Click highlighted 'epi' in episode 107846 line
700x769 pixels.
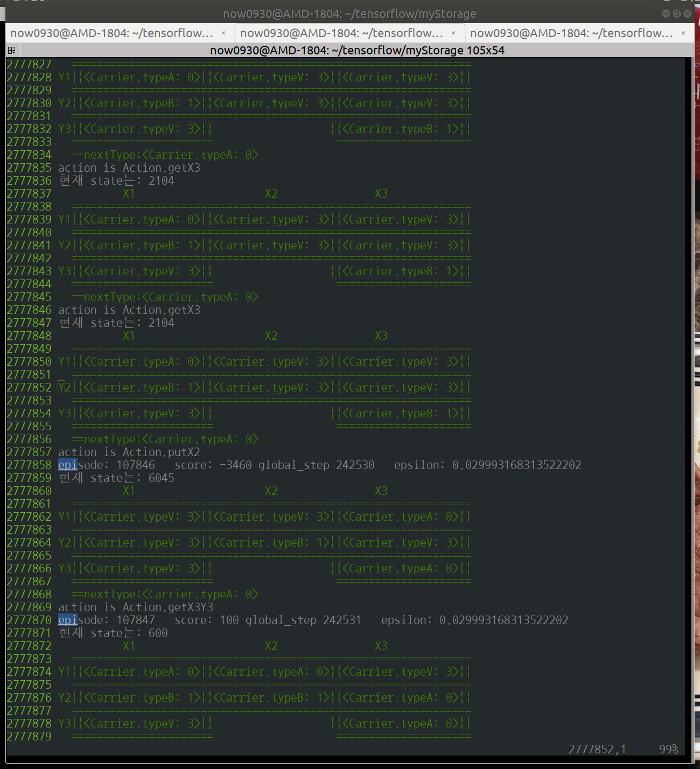(67, 465)
